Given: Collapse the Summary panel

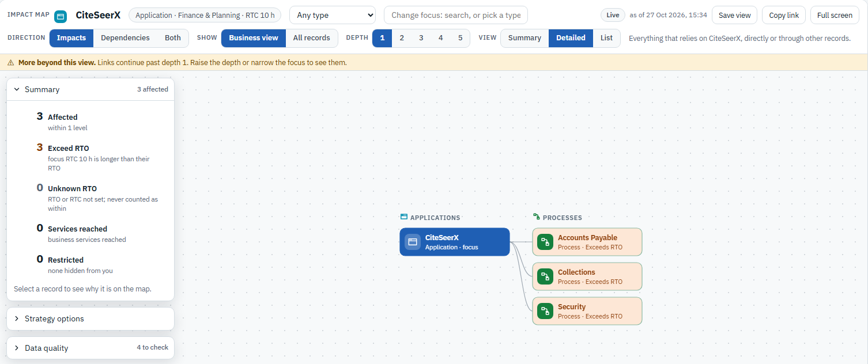Looking at the screenshot, I should (90, 89).
